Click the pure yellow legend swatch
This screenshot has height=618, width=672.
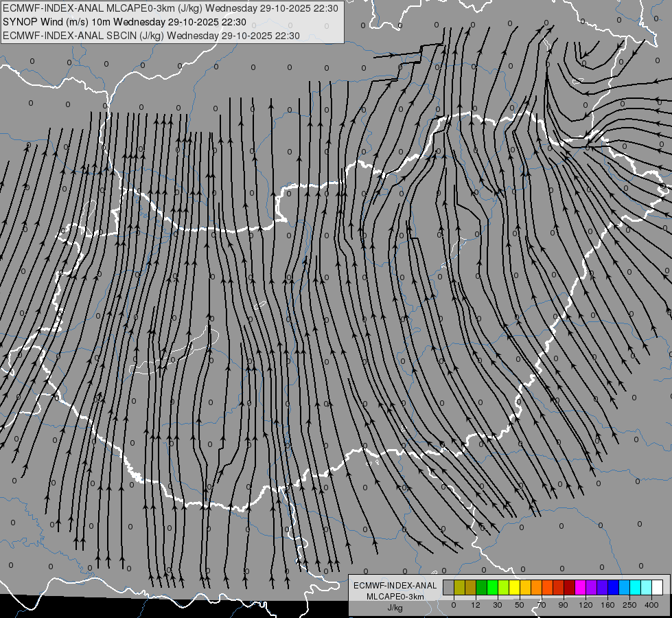click(x=515, y=587)
